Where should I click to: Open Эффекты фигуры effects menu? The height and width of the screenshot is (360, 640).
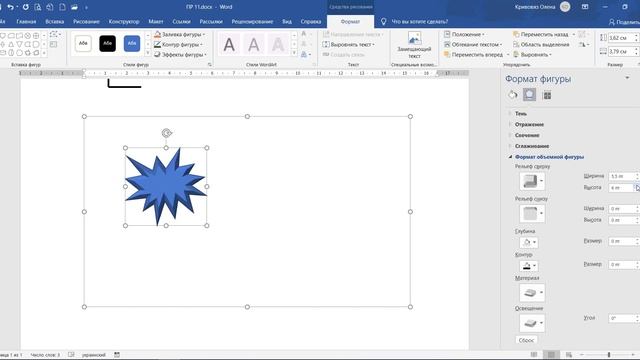click(x=180, y=54)
